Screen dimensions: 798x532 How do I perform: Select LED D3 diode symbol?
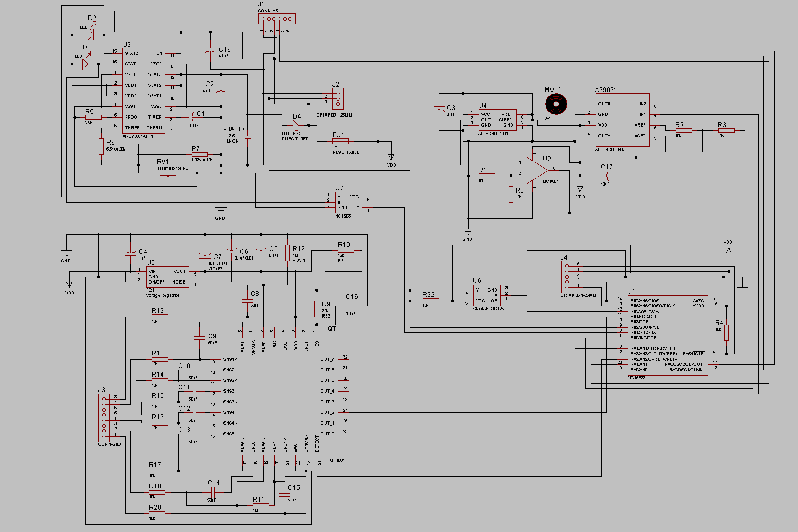tap(86, 64)
